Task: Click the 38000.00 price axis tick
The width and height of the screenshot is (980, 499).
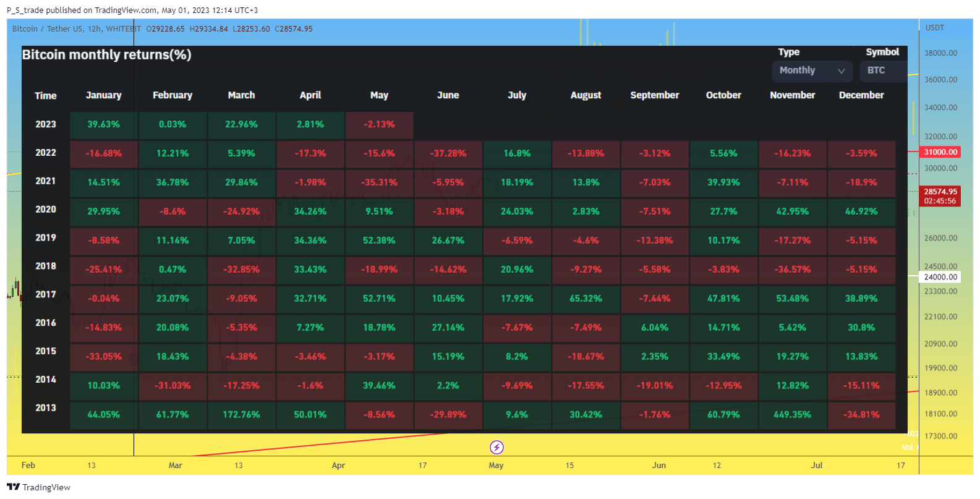Action: [x=940, y=53]
